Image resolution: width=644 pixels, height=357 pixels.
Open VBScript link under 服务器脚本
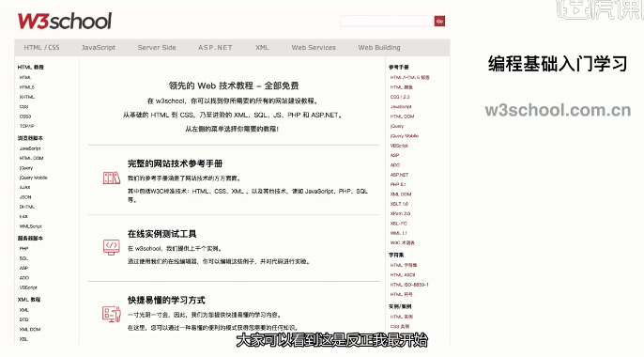pos(28,287)
